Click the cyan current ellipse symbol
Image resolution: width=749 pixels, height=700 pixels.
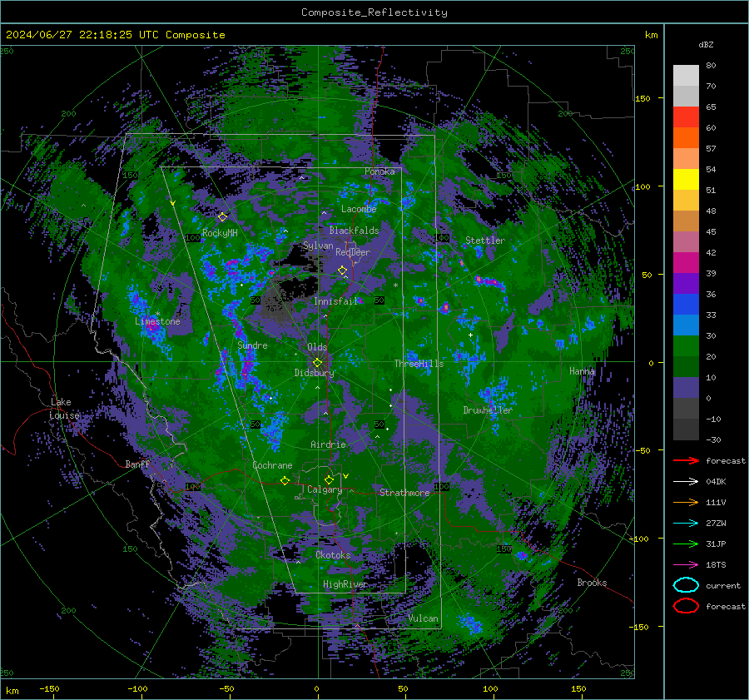pyautogui.click(x=686, y=585)
